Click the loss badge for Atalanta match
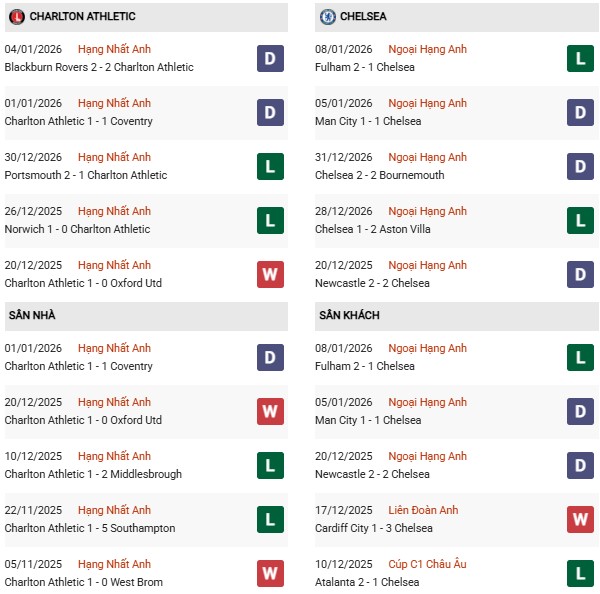 pyautogui.click(x=580, y=573)
